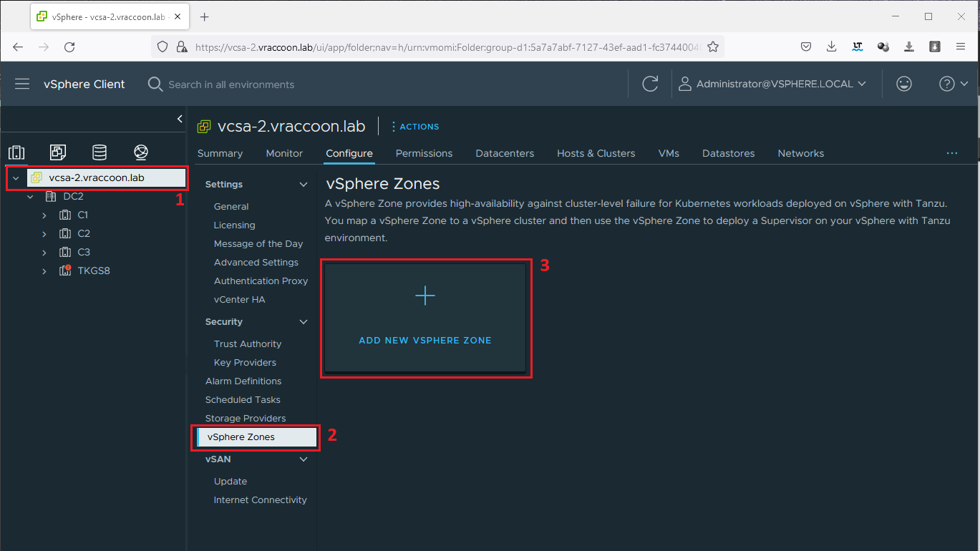Click the datacenter icon beside DC2
This screenshot has height=551, width=980.
click(51, 196)
